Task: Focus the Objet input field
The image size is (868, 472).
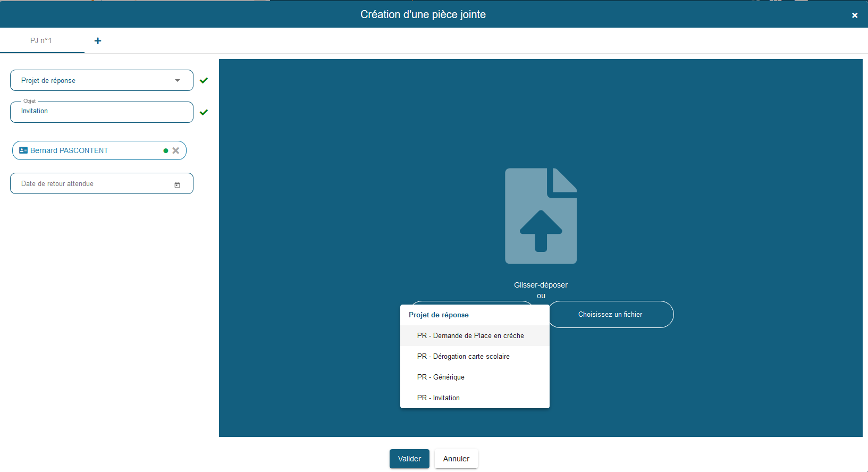Action: (102, 112)
